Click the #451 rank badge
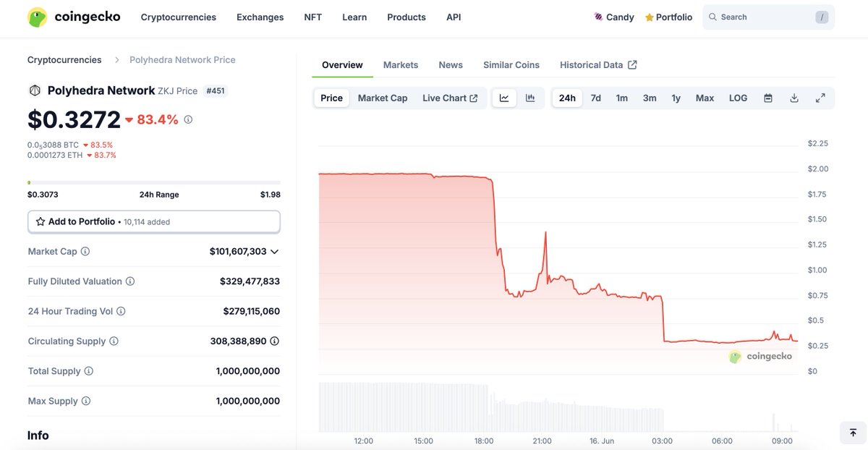868x450 pixels. pos(216,90)
